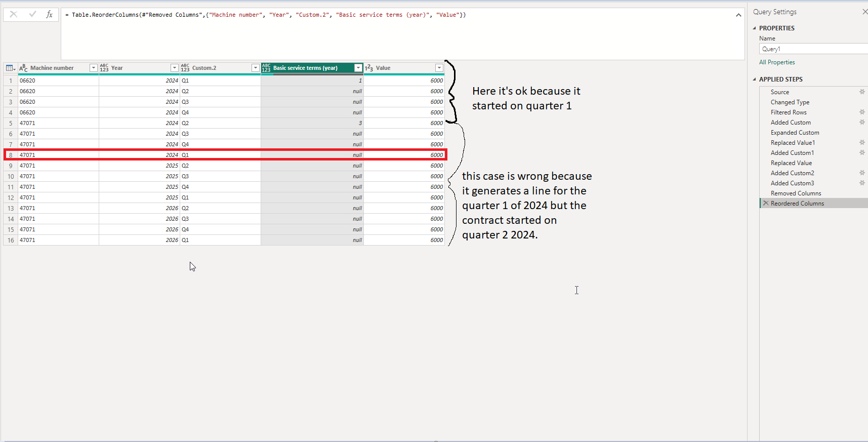The height and width of the screenshot is (442, 868).
Task: Click the Basic service terms column type icon
Action: [x=266, y=68]
